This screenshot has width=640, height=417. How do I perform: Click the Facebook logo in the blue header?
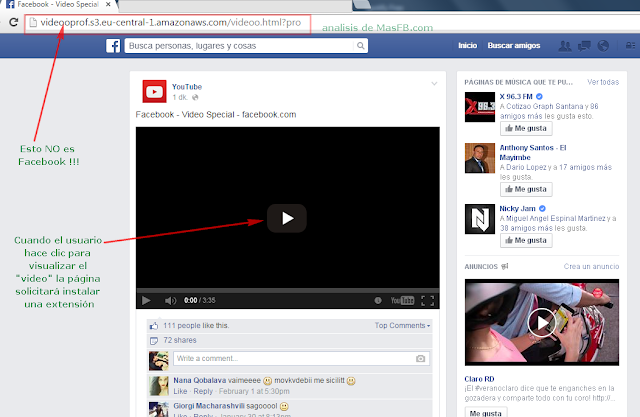point(113,46)
